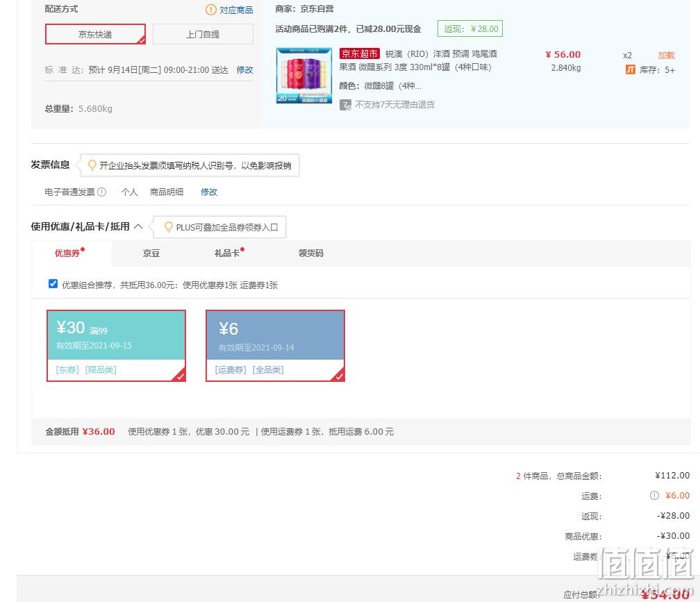Open PLUS可叠加全品券领券入口 link

227,227
